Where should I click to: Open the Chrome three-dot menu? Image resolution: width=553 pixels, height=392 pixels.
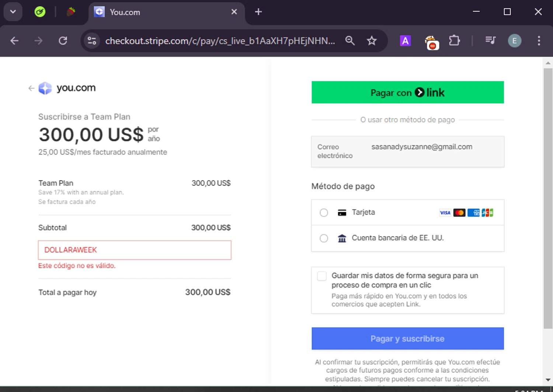coord(539,41)
